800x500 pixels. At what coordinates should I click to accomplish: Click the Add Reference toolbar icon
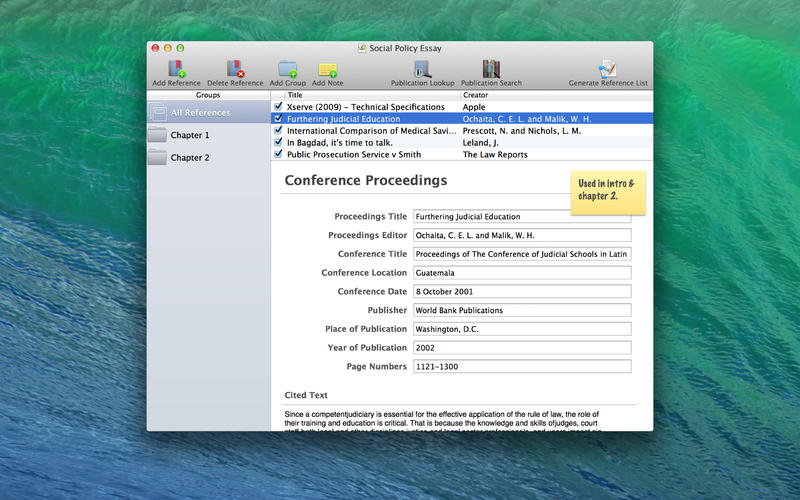click(x=176, y=69)
